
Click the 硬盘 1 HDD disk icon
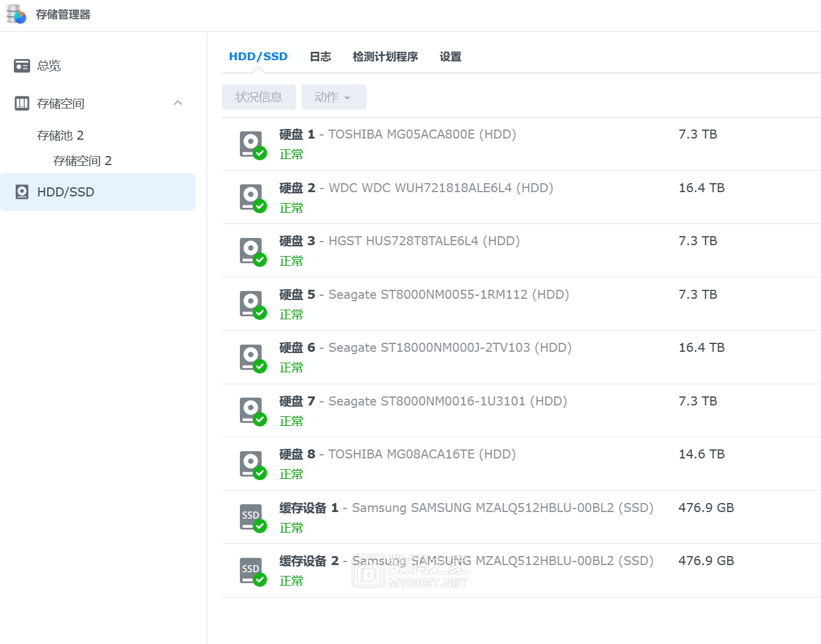[x=251, y=144]
